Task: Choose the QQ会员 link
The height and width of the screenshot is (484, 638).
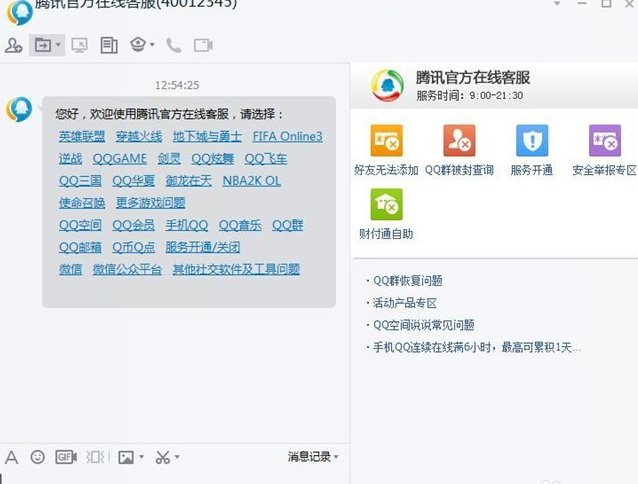Action: point(133,225)
